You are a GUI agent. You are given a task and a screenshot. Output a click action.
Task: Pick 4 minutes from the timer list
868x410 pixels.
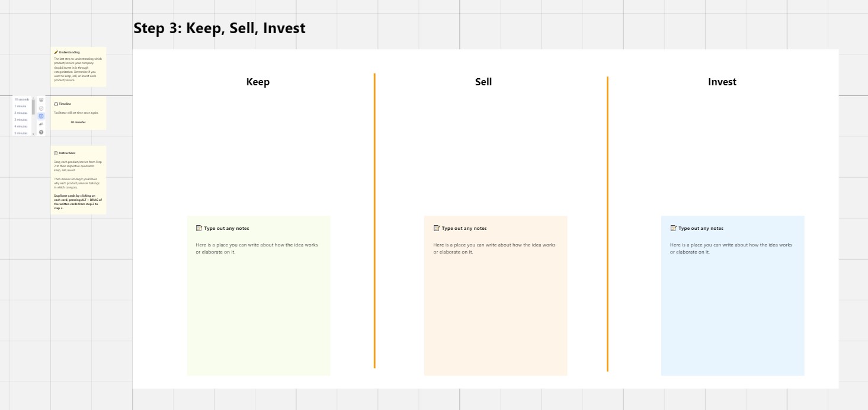(x=21, y=126)
